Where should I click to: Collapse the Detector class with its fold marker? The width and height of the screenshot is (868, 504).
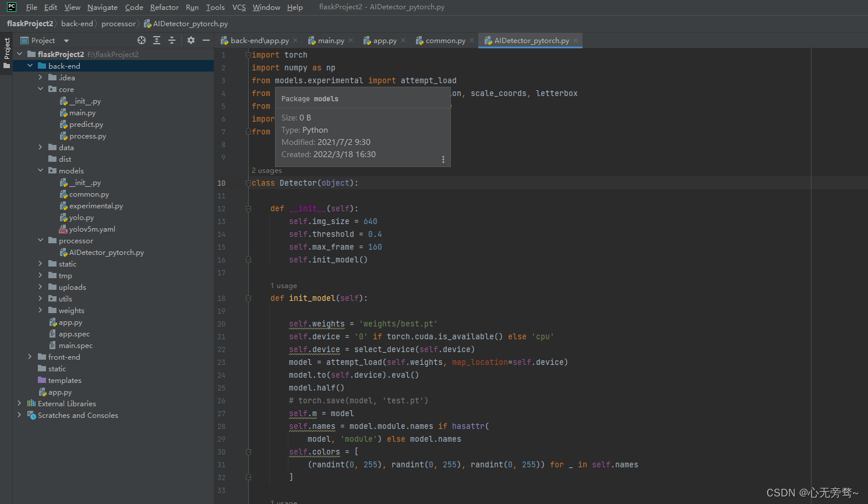[x=249, y=182]
